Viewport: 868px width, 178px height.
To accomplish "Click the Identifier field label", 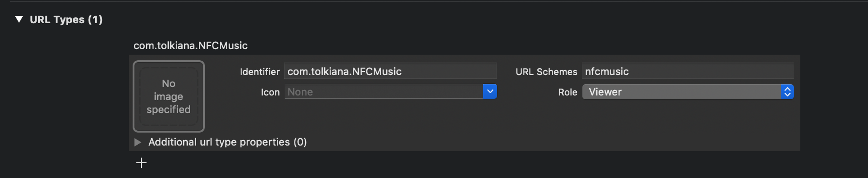I will (260, 72).
